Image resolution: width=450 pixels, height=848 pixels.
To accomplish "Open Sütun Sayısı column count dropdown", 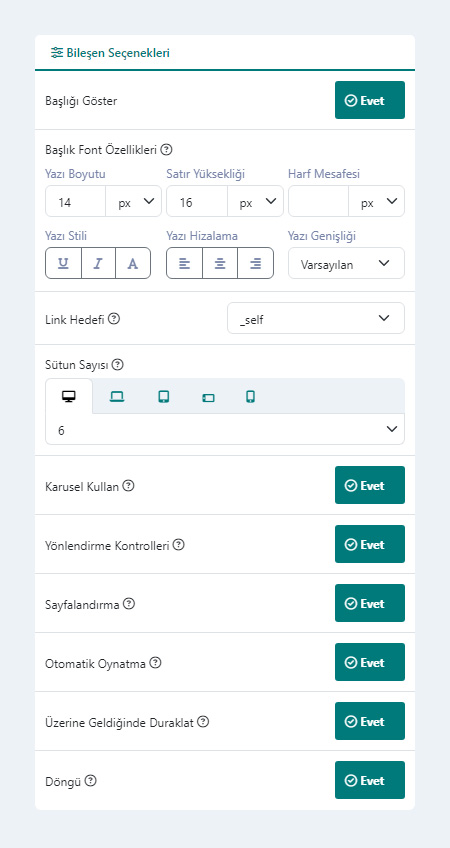I will click(225, 429).
